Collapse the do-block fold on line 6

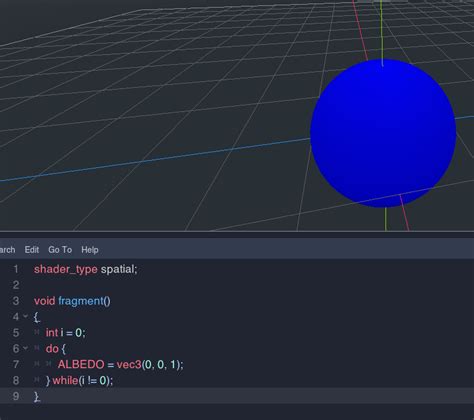pos(25,348)
